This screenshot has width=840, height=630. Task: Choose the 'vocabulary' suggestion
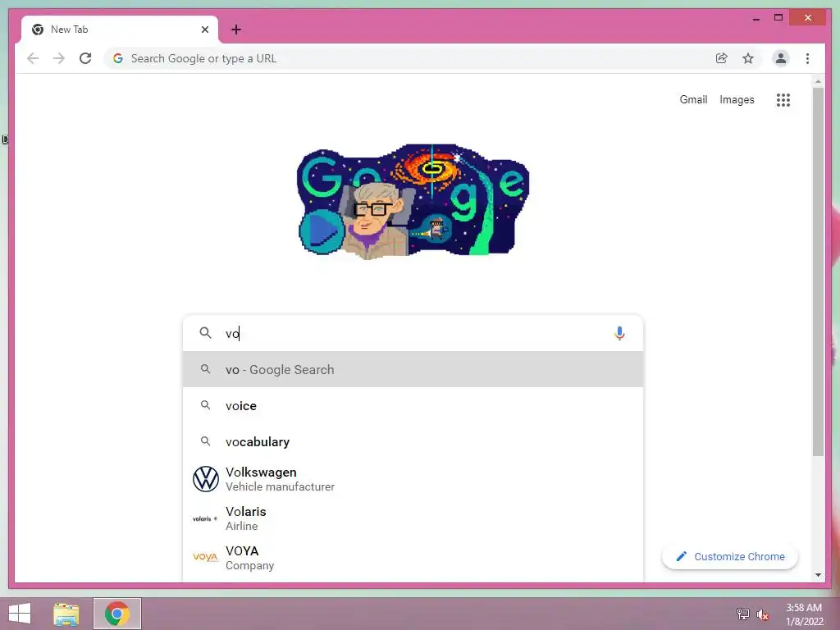tap(413, 441)
